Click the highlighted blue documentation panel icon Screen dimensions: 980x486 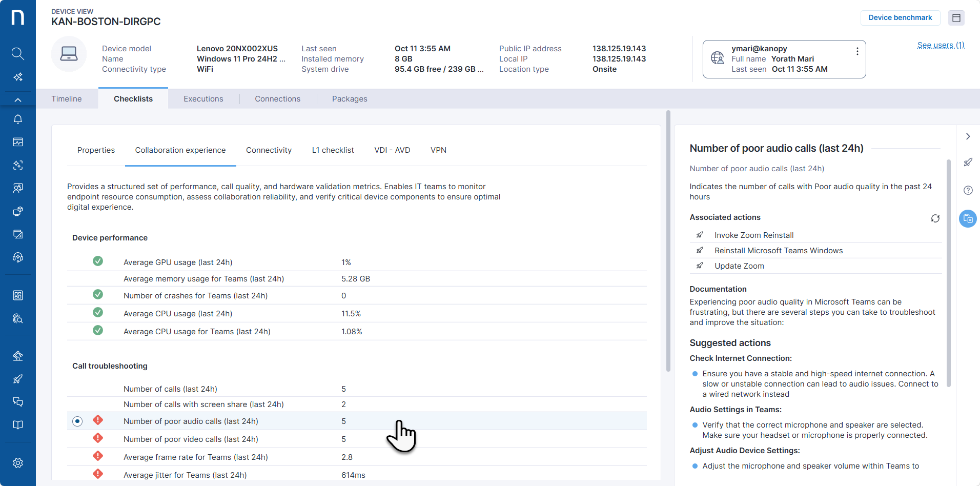point(968,219)
